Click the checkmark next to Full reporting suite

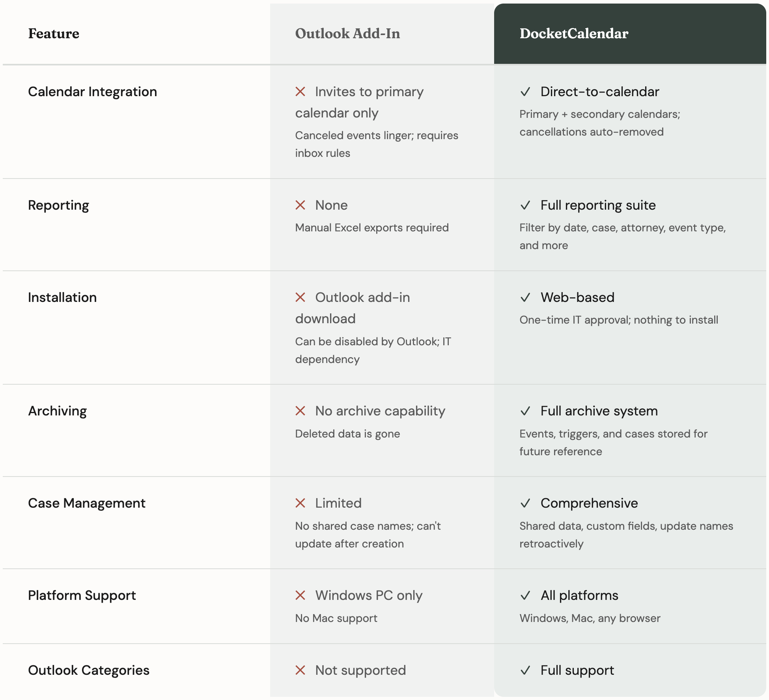pyautogui.click(x=525, y=205)
